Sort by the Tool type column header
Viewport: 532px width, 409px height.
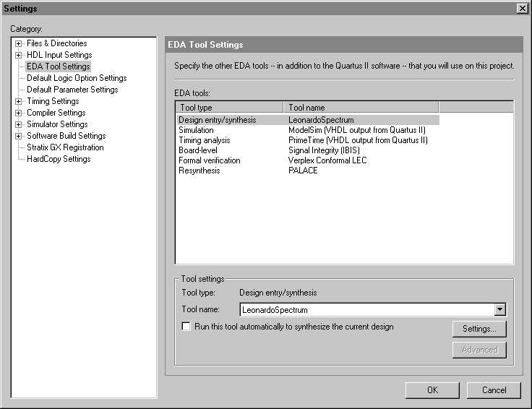click(x=229, y=108)
